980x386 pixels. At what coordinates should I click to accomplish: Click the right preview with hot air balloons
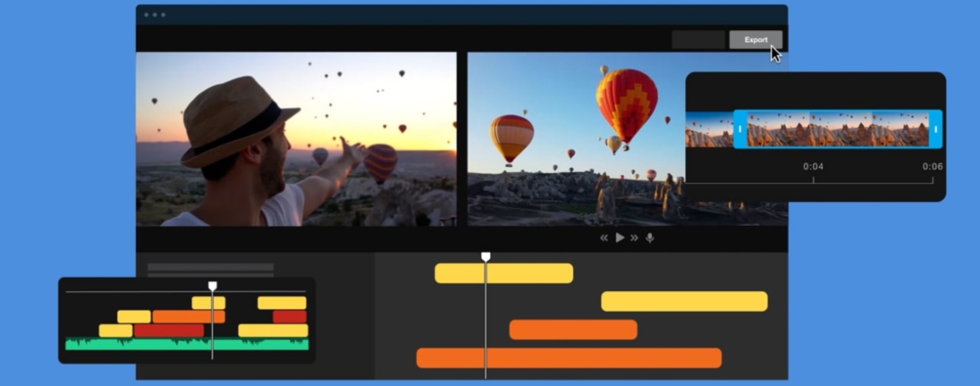point(576,139)
